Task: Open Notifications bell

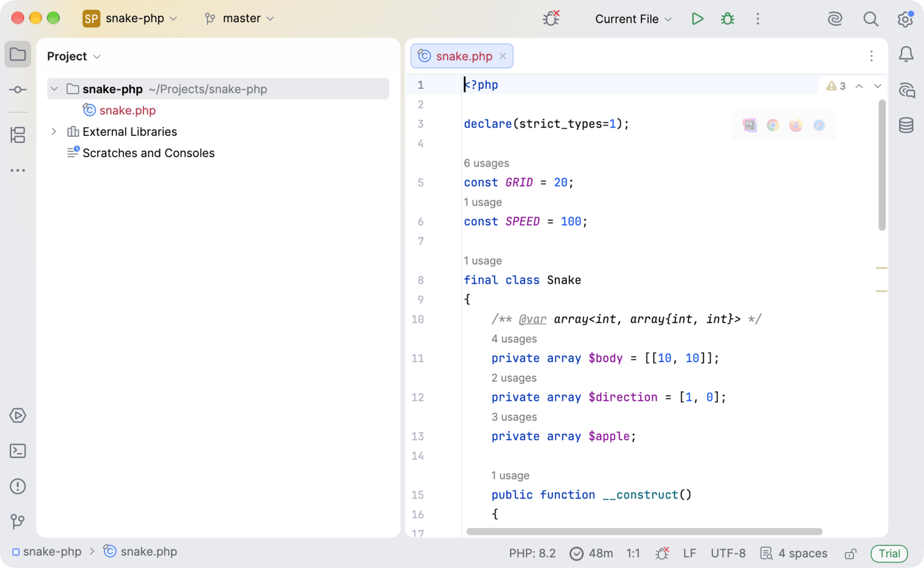Action: [906, 55]
